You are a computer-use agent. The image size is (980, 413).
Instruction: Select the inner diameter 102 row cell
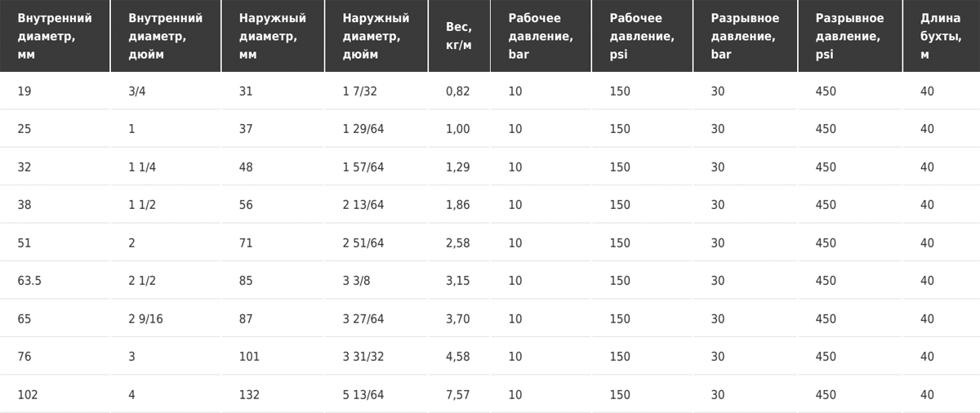pos(28,395)
